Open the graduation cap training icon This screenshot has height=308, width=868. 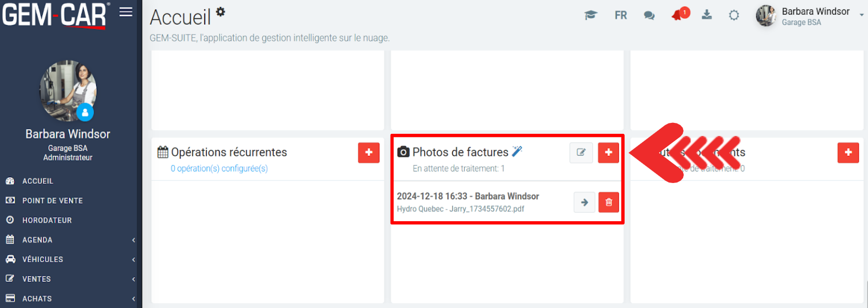coord(591,15)
